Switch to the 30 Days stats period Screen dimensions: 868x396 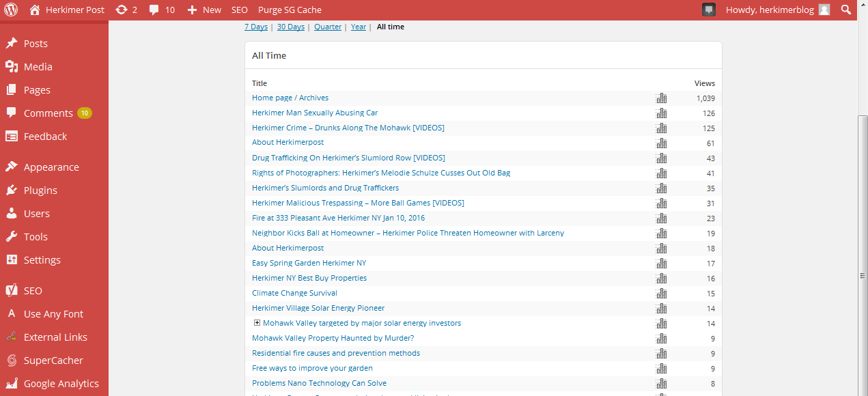tap(291, 27)
